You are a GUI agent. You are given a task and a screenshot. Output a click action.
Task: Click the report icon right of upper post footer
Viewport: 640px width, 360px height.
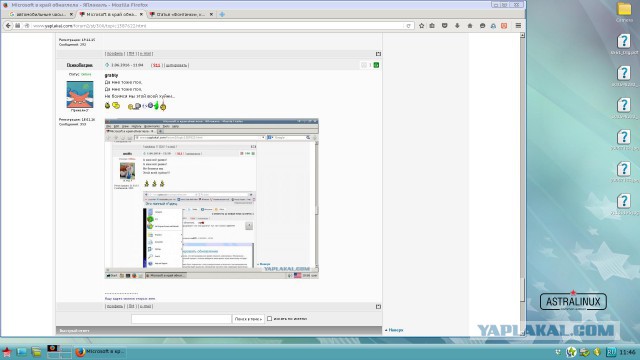pyautogui.click(x=378, y=54)
